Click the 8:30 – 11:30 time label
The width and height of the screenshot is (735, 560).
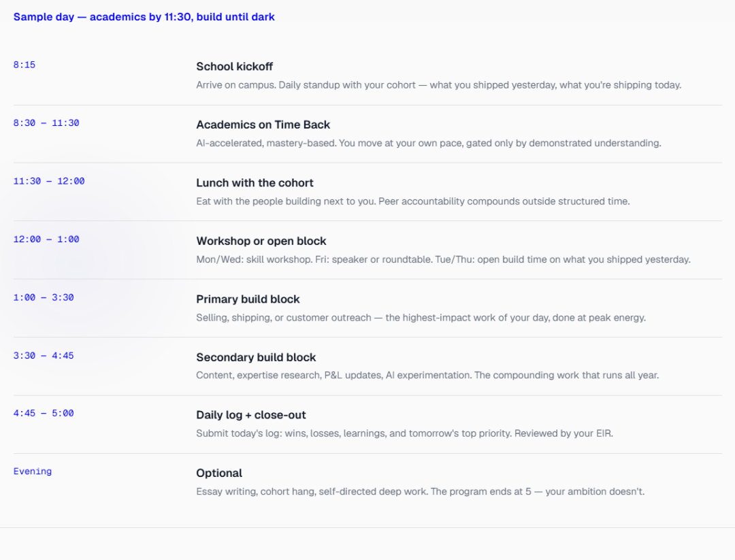pos(46,122)
